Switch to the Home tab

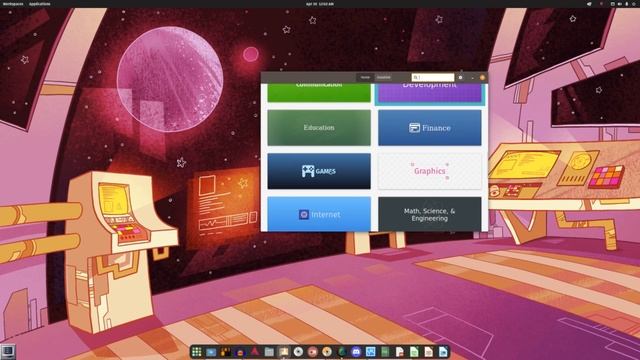pos(365,77)
